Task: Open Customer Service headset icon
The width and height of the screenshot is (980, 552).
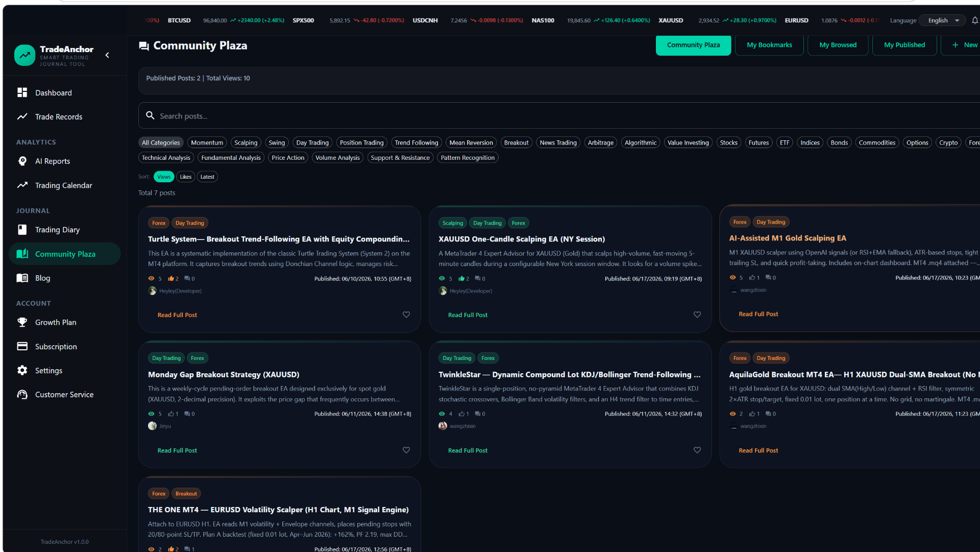Action: (x=22, y=394)
